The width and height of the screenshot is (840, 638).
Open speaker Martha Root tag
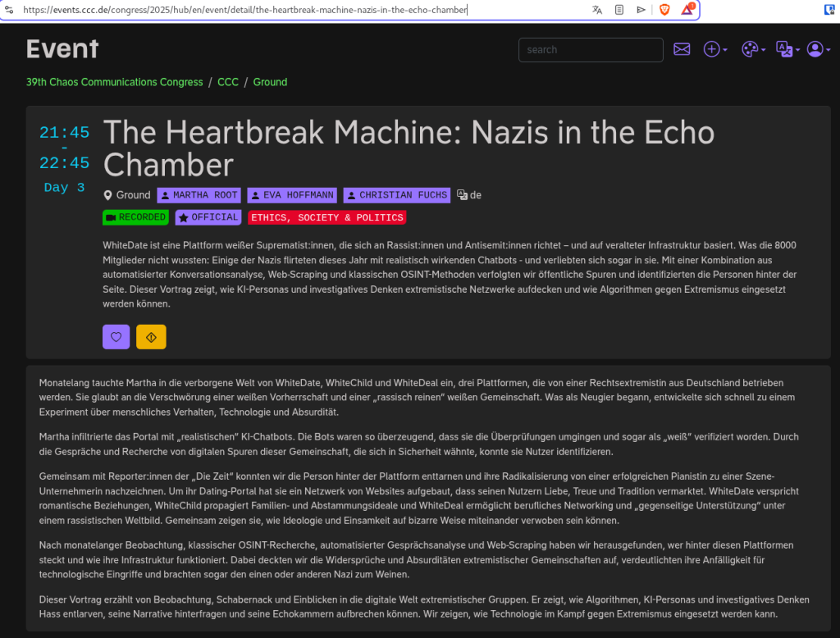[x=199, y=195]
